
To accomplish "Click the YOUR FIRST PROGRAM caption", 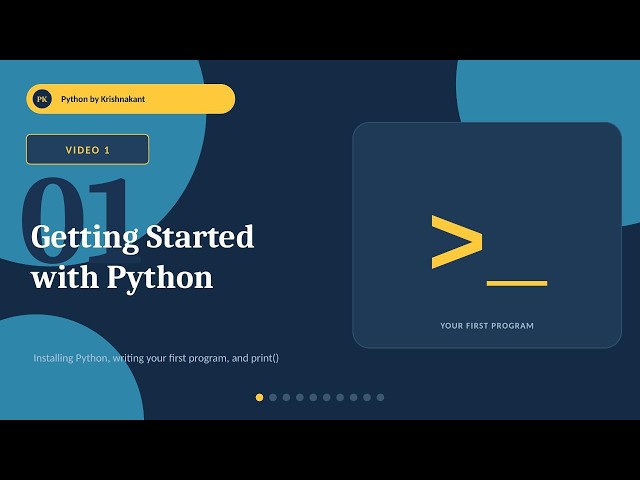I will [487, 326].
